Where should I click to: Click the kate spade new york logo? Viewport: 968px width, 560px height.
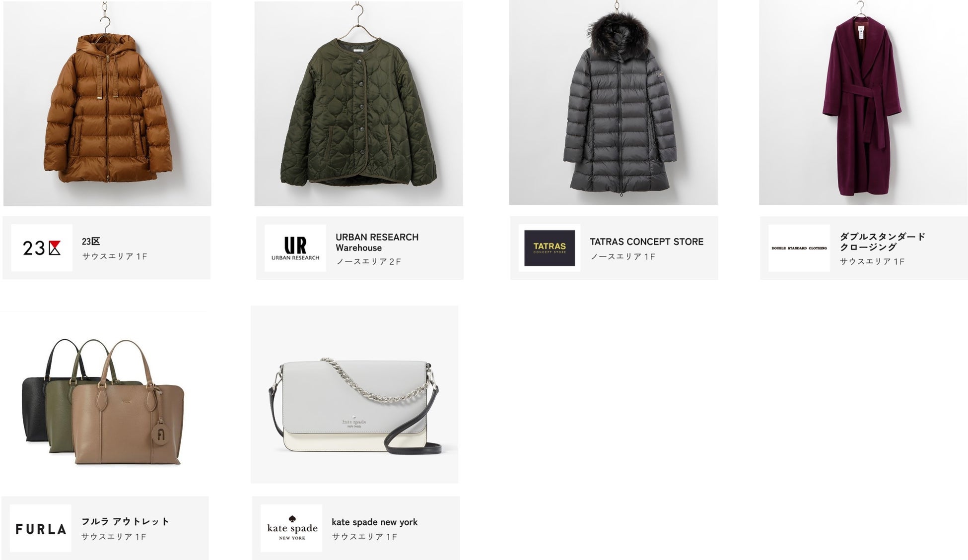pos(291,528)
